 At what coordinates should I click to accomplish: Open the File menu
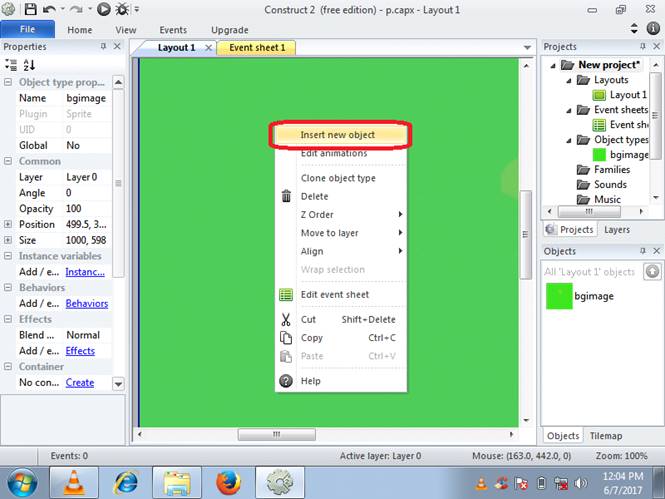pos(28,29)
